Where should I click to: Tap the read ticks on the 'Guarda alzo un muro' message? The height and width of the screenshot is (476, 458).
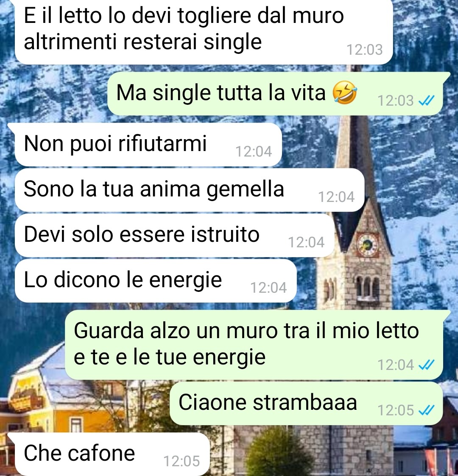pyautogui.click(x=427, y=364)
